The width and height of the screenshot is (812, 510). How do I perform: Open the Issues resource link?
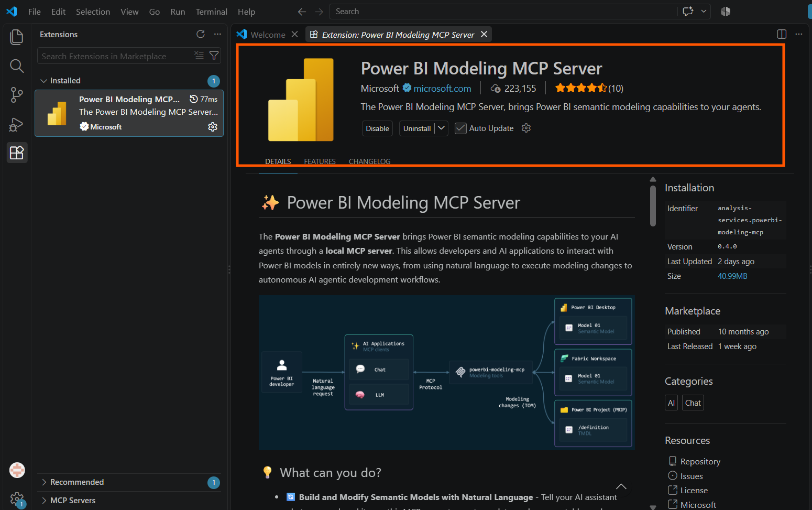(x=691, y=476)
